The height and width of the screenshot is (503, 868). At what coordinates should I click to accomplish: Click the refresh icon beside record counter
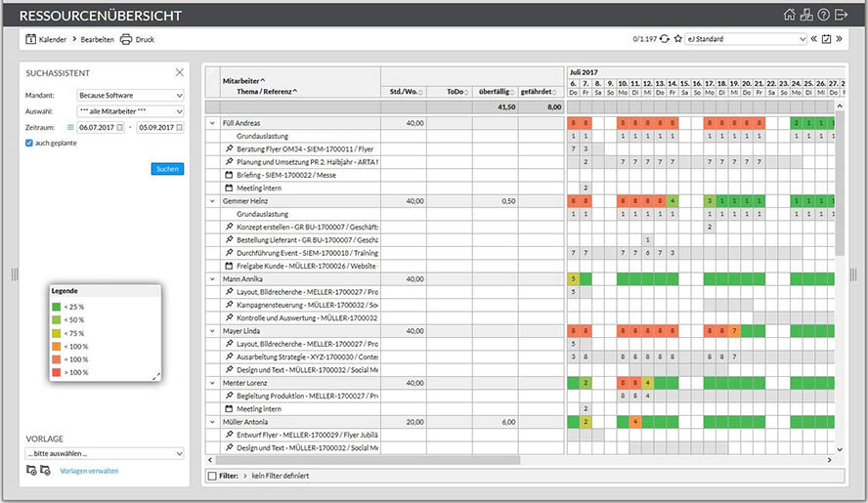point(666,39)
